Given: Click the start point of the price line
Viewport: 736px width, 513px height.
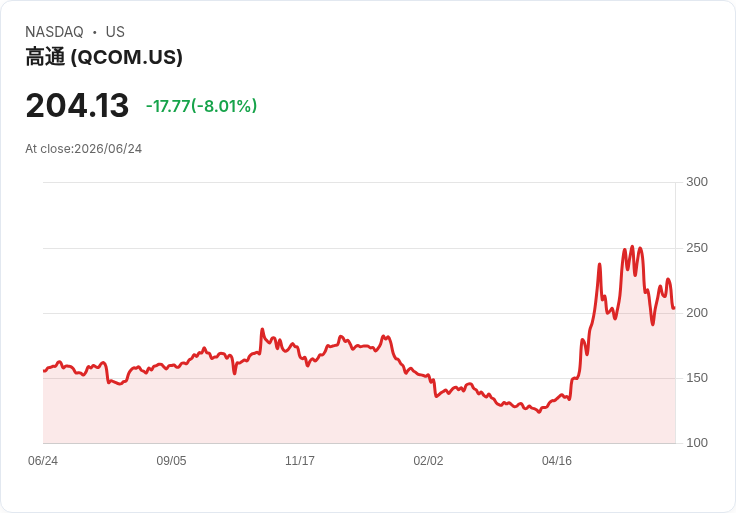Looking at the screenshot, I should point(44,371).
